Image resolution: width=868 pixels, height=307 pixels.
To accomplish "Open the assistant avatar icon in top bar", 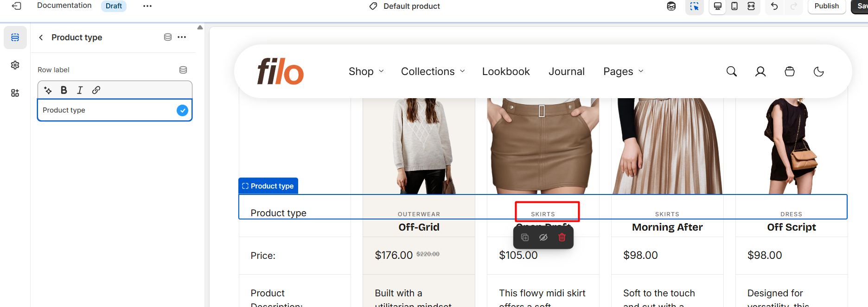I will [x=671, y=6].
